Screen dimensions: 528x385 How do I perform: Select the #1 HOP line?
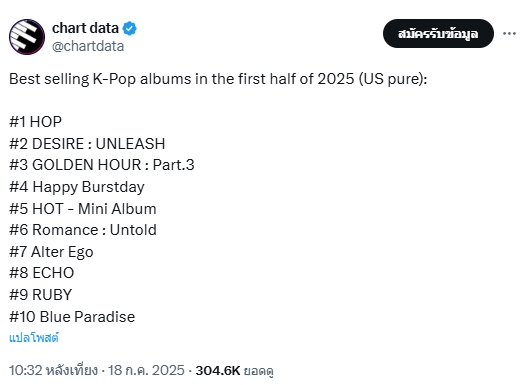point(35,122)
